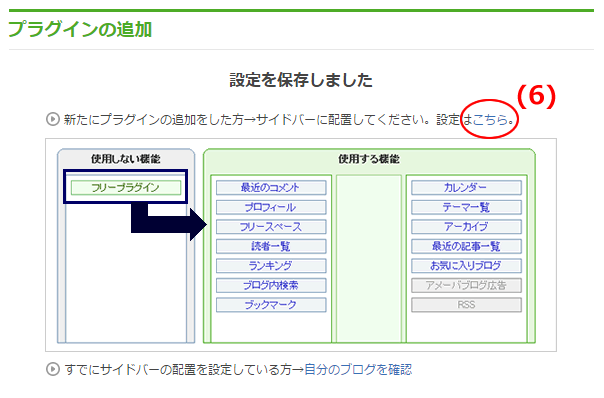Click the bullet icon beside すでにサイドバー

click(x=53, y=369)
